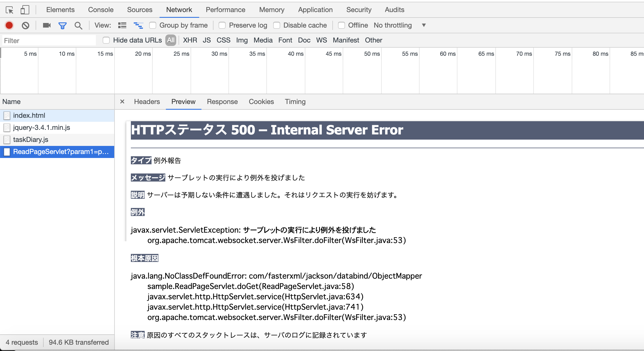Screen dimensions: 644x351
Task: Click the 40 ms timeline marker
Action: pos(295,54)
